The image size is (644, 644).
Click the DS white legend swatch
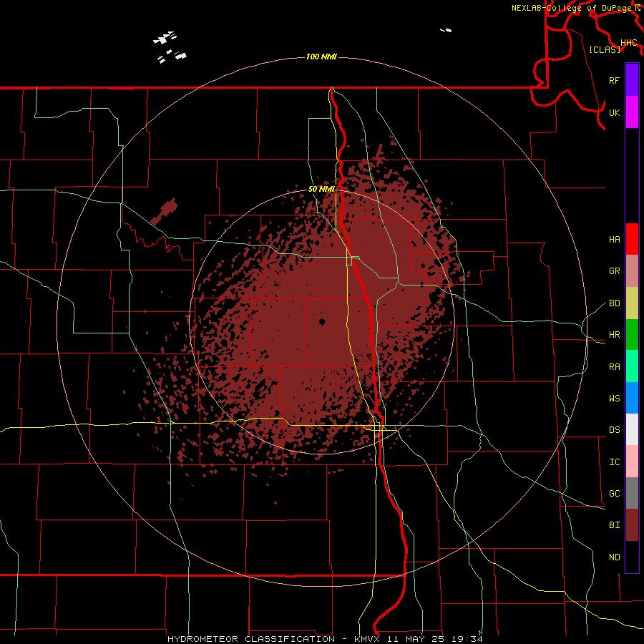pos(632,429)
